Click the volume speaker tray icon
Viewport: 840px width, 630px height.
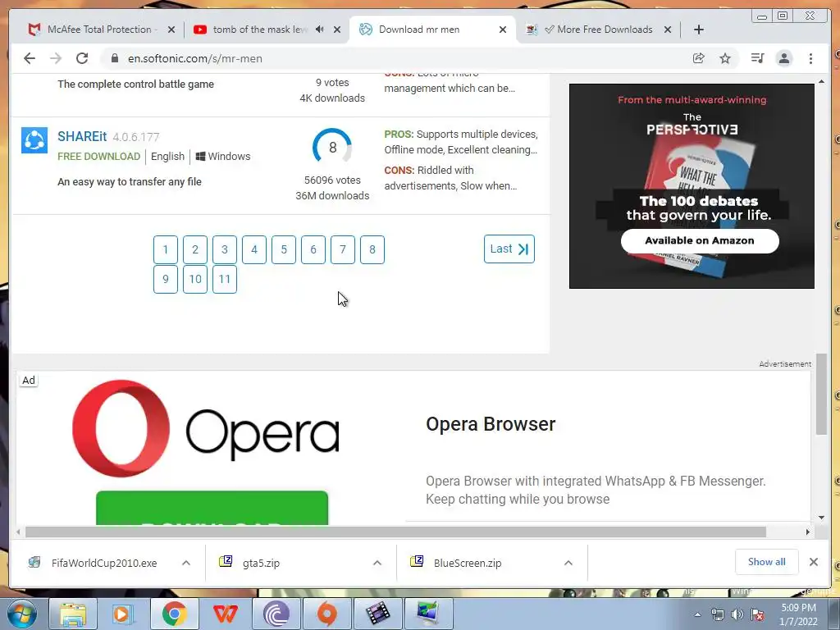[737, 614]
